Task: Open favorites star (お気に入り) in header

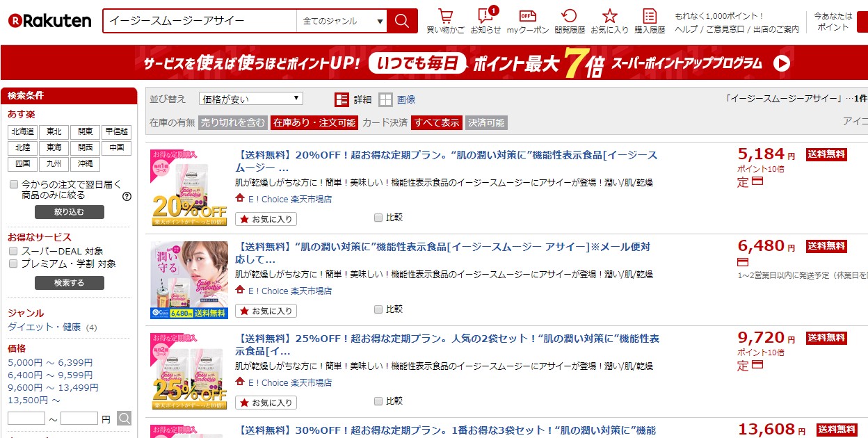Action: tap(609, 15)
